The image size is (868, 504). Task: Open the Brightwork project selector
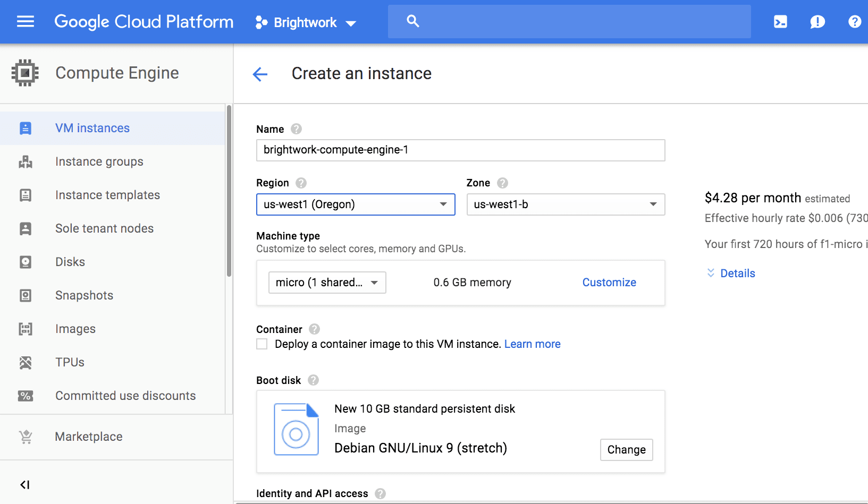[306, 22]
